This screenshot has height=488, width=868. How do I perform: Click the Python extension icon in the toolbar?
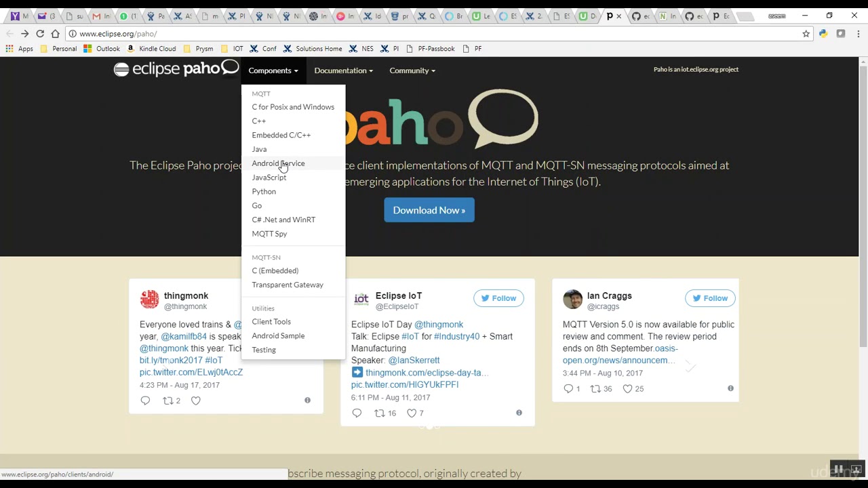(823, 33)
